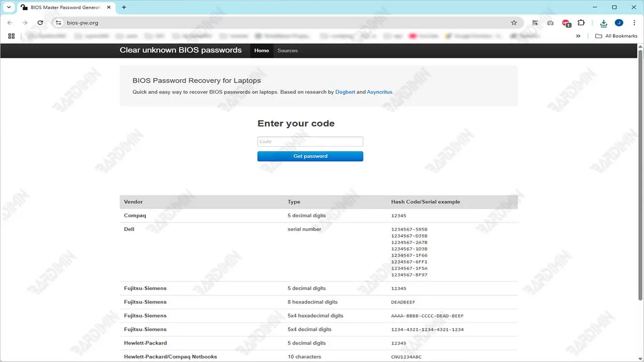Click the user profile avatar
The height and width of the screenshot is (362, 644).
[619, 23]
